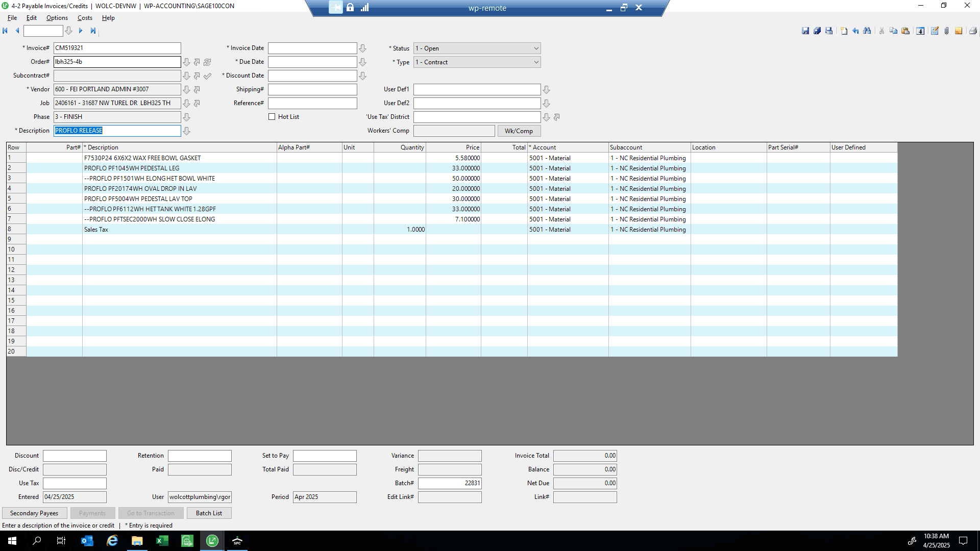Screen dimensions: 980x551
Task: Open the Phase lookup down arrow
Action: coord(187,117)
